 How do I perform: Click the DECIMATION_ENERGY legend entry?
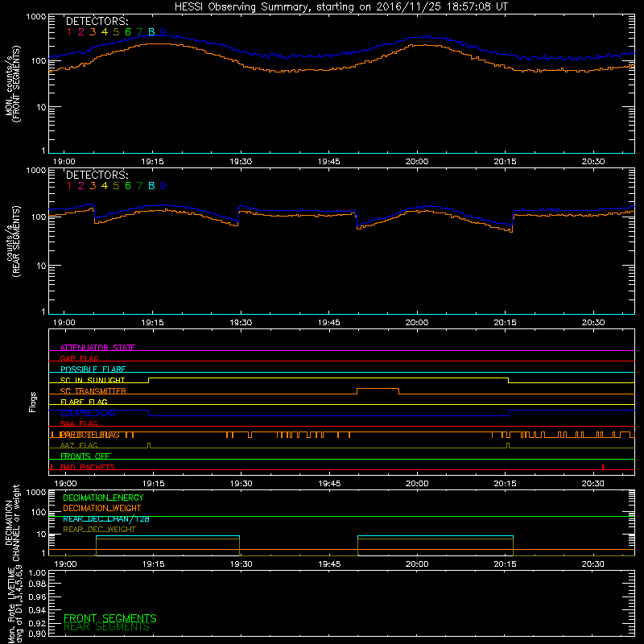[x=103, y=497]
